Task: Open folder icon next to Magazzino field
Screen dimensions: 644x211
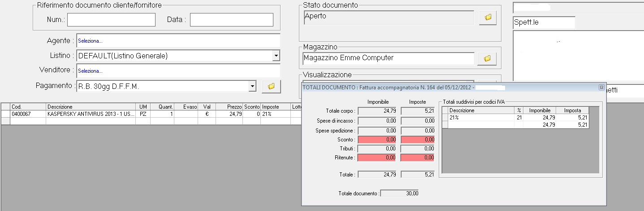Action: click(487, 58)
